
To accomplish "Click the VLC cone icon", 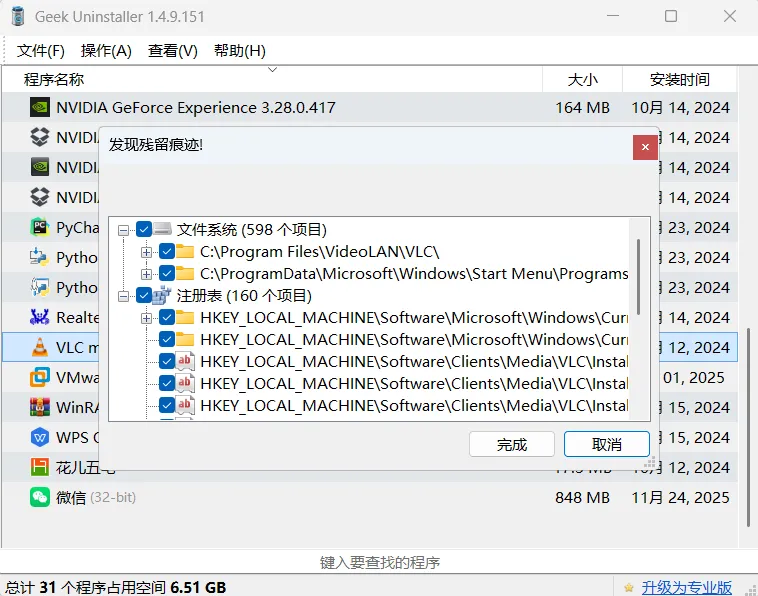I will point(40,347).
